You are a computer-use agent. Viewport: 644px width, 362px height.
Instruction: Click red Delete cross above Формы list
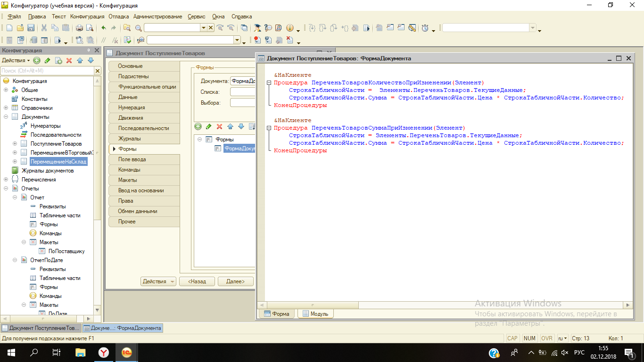click(x=219, y=126)
